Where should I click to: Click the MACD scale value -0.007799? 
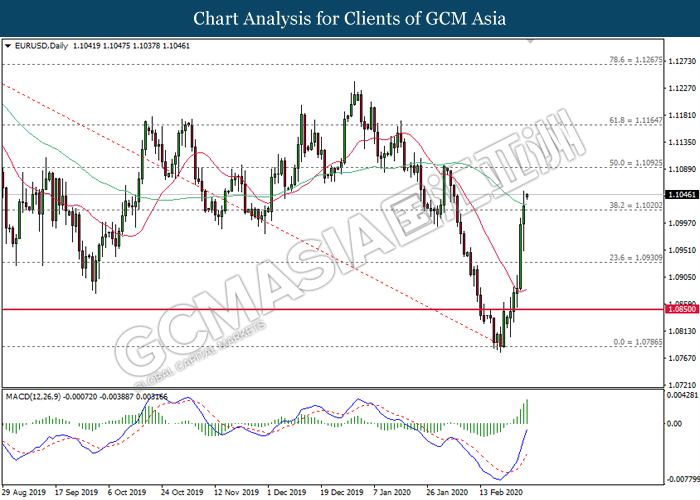coord(683,480)
